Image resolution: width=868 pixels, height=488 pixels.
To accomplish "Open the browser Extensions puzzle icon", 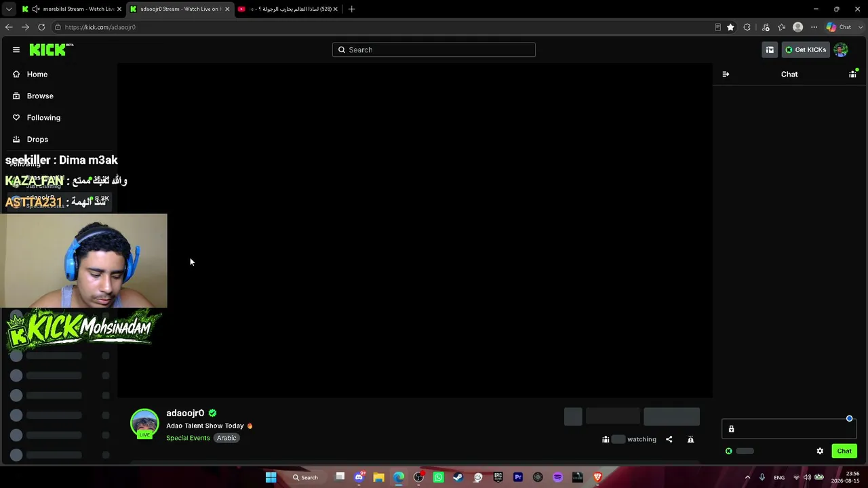I will [x=747, y=27].
